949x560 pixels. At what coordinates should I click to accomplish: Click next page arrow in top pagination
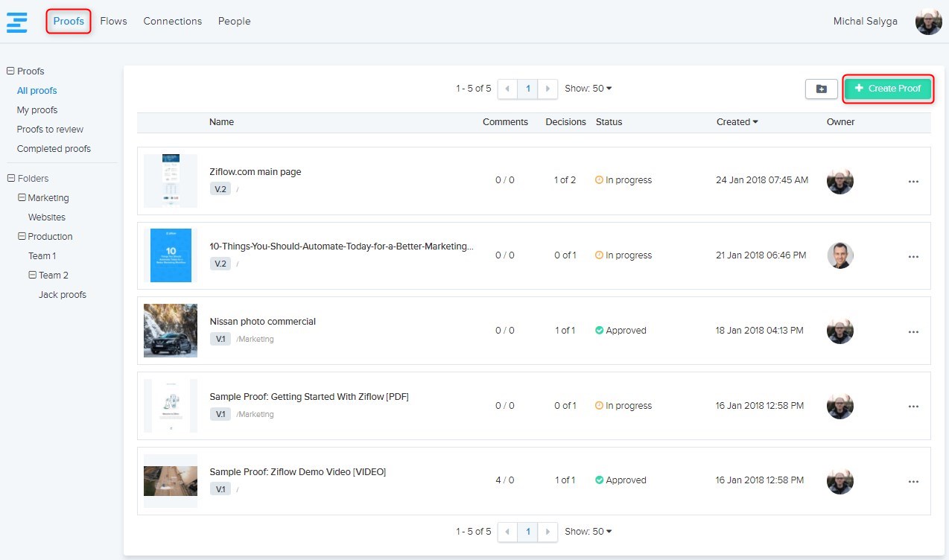click(548, 89)
